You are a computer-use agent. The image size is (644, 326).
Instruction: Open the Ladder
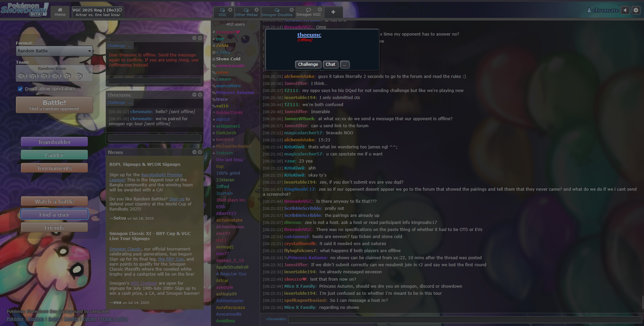pyautogui.click(x=54, y=155)
